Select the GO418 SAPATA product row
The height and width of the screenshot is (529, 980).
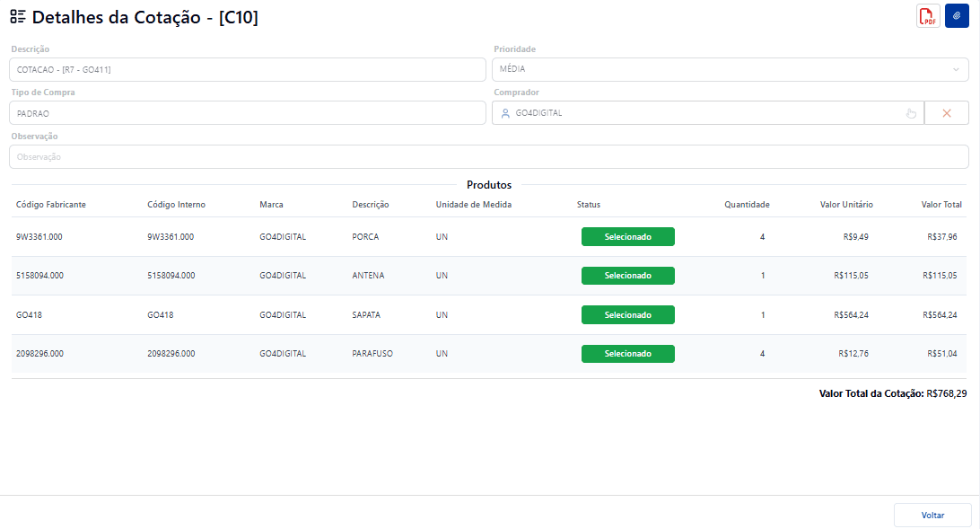pos(489,314)
